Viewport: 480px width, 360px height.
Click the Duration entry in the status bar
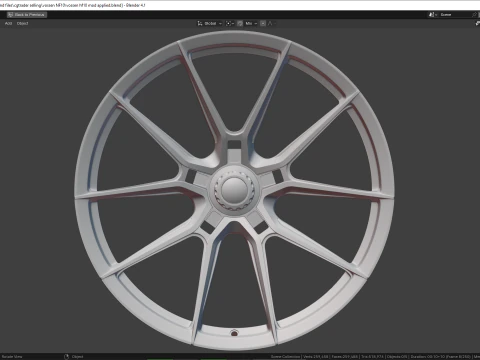point(441,357)
